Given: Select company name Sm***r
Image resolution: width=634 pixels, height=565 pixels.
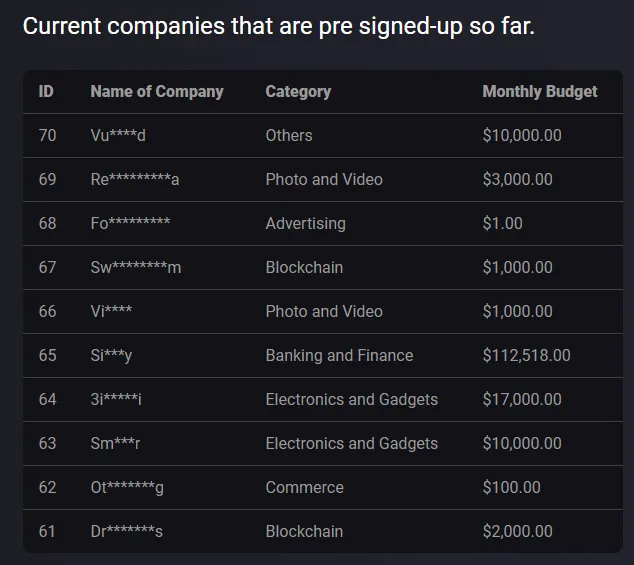Looking at the screenshot, I should pos(115,444).
